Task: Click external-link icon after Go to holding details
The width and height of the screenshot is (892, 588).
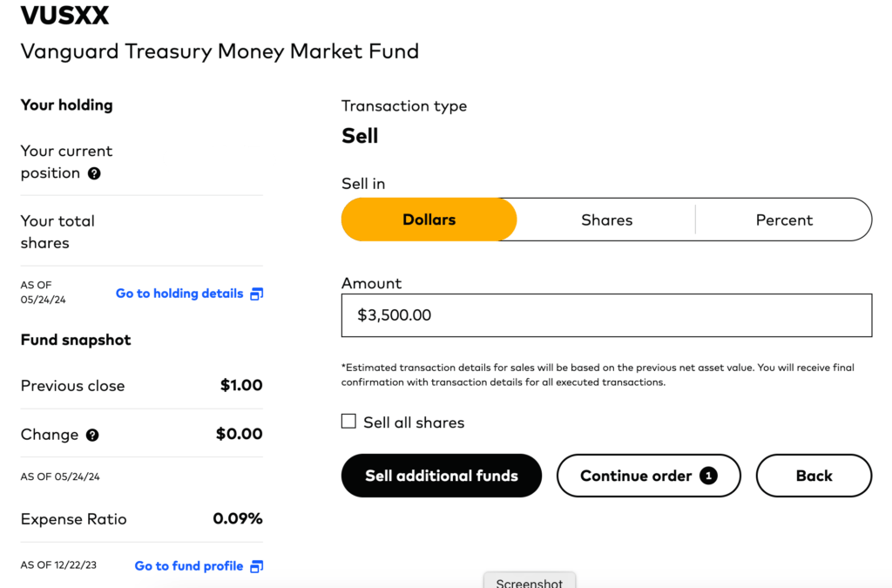Action: 256,294
